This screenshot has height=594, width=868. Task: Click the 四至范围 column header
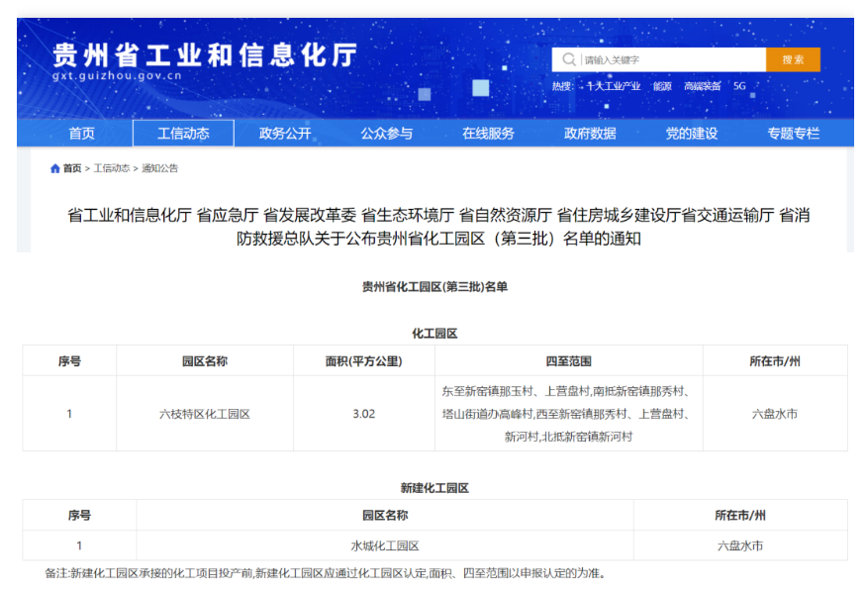point(568,361)
